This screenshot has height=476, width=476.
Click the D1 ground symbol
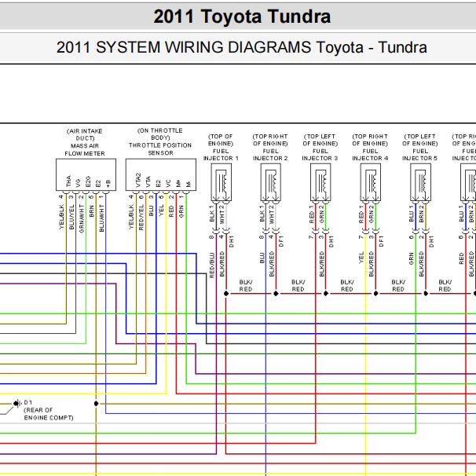(17, 404)
